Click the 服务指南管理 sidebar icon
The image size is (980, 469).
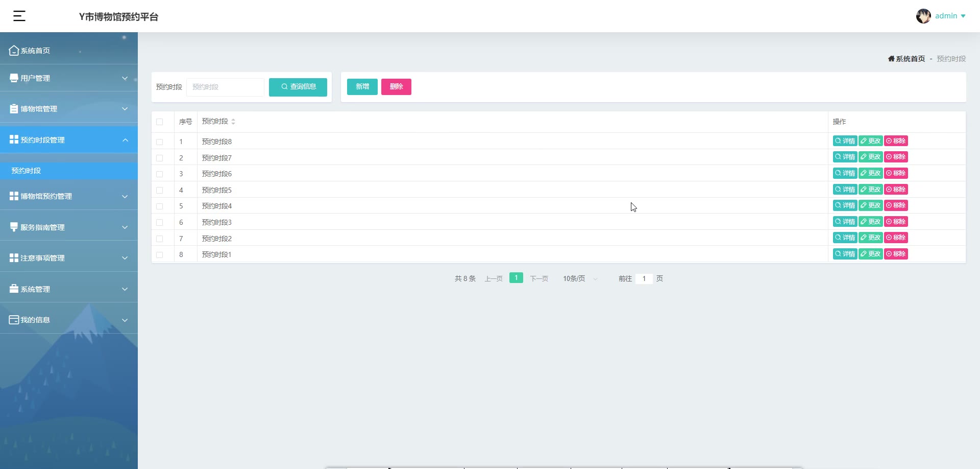14,227
